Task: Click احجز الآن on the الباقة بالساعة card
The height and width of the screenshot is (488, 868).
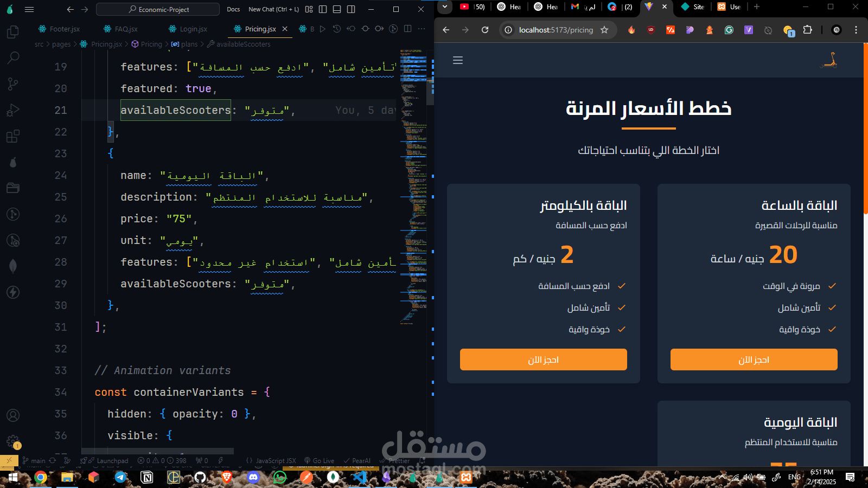Action: 754,359
